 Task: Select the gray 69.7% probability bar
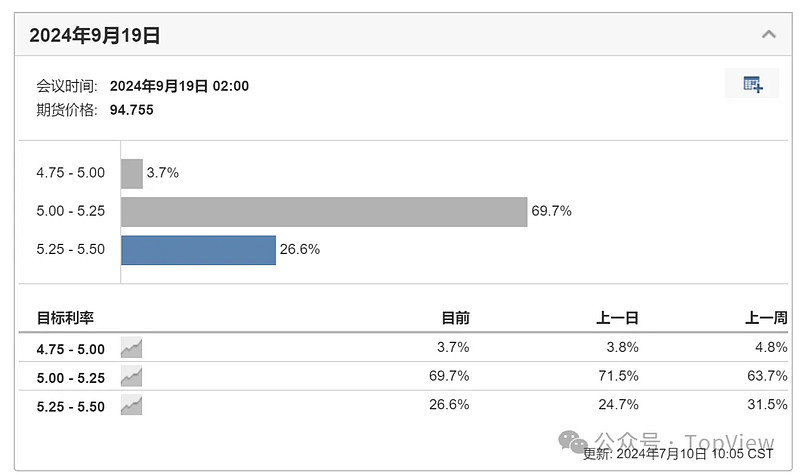(324, 212)
